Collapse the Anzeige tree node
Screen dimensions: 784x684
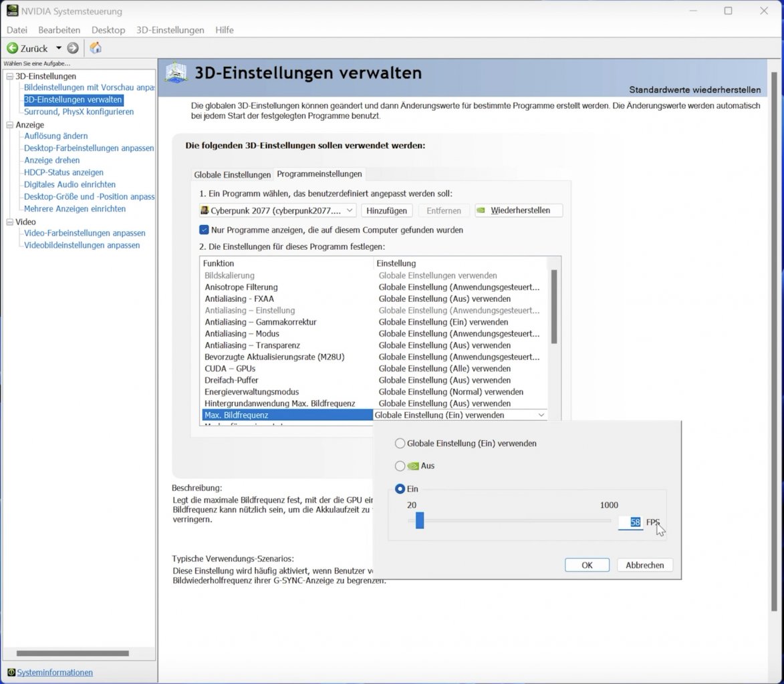click(9, 125)
